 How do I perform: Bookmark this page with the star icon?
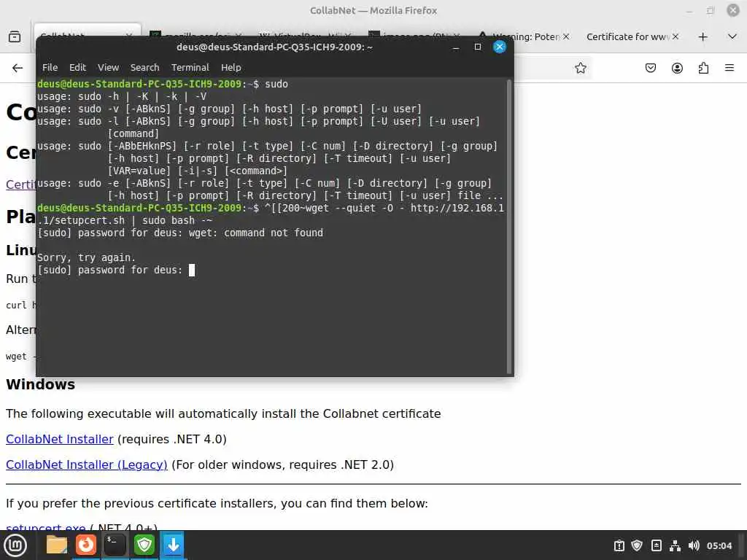[x=580, y=68]
